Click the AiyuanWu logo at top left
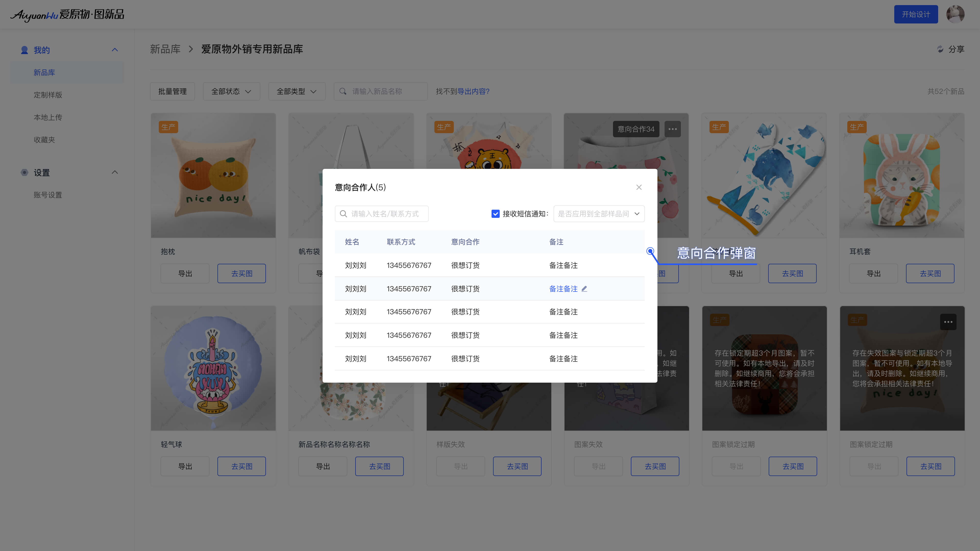Viewport: 980px width, 551px height. [67, 15]
